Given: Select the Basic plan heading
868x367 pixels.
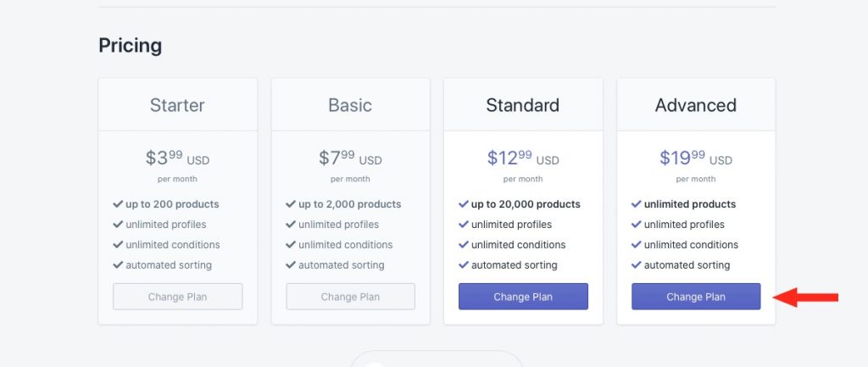Looking at the screenshot, I should (350, 105).
